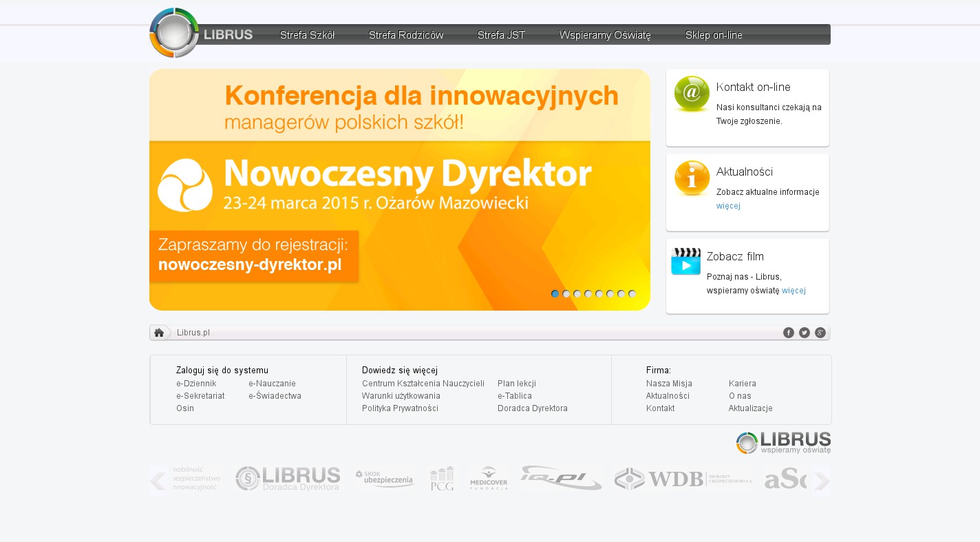
Task: Open the Polityka Prywatności link
Action: coord(400,408)
